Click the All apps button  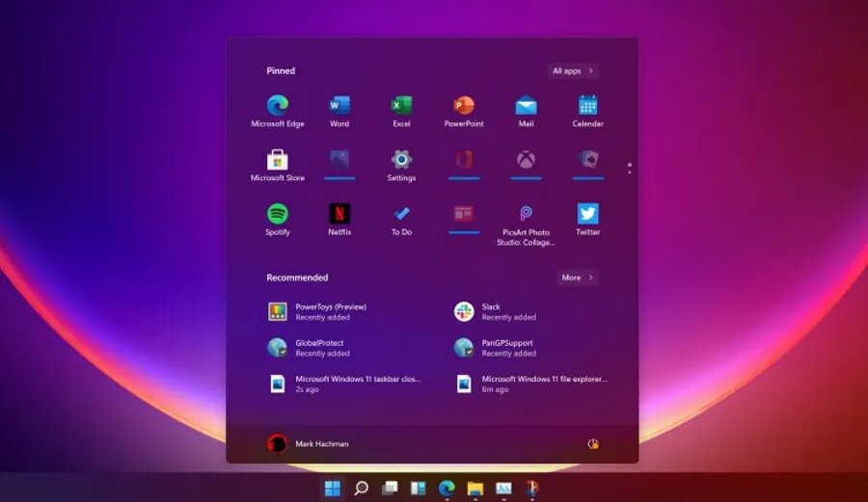pyautogui.click(x=573, y=70)
